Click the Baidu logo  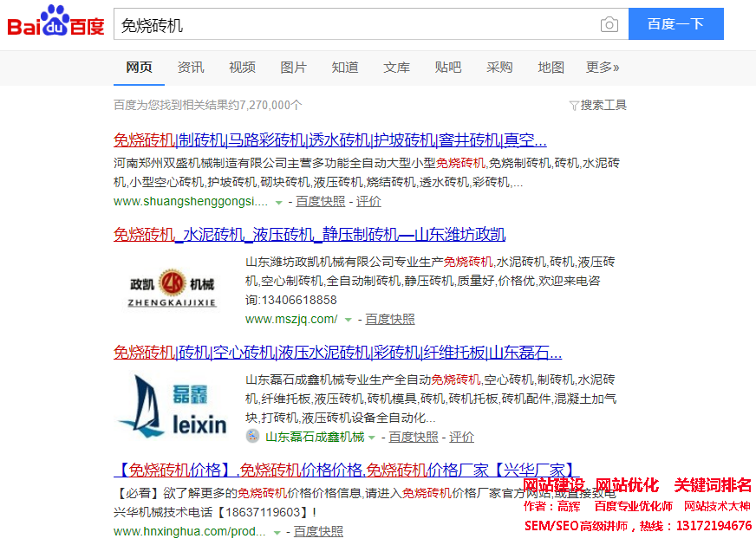[x=55, y=23]
